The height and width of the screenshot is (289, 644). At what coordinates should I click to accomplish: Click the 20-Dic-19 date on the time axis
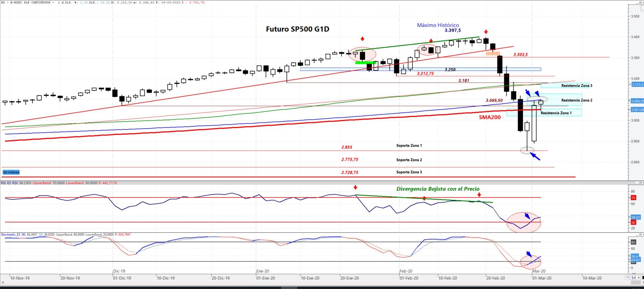tap(221, 278)
